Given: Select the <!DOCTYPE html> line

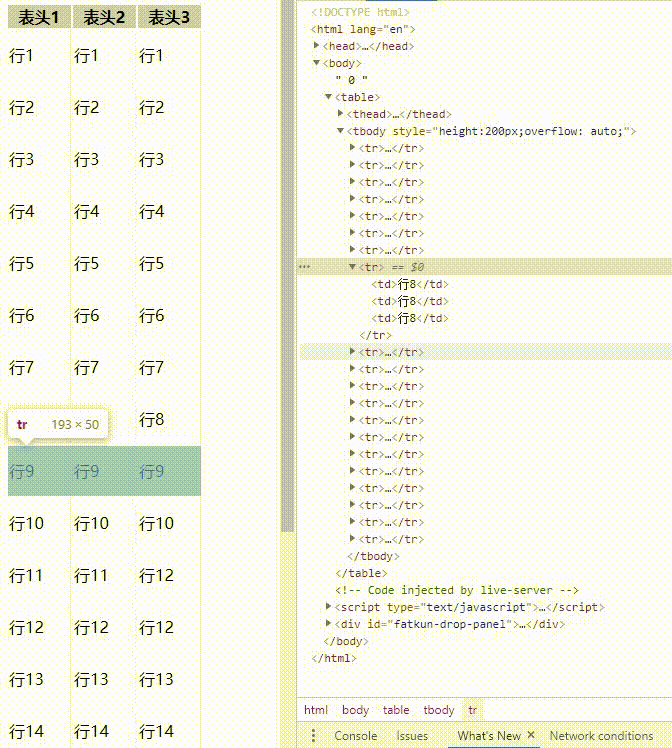Looking at the screenshot, I should coord(360,12).
